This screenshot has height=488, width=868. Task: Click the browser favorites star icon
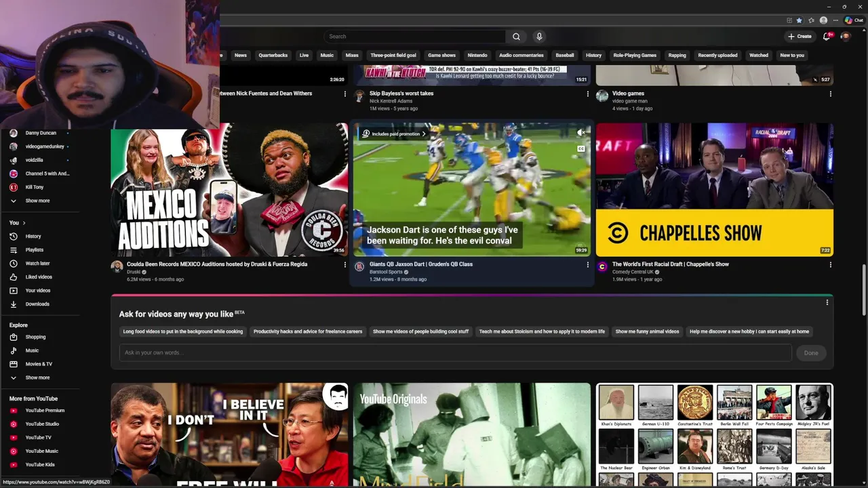pos(800,20)
